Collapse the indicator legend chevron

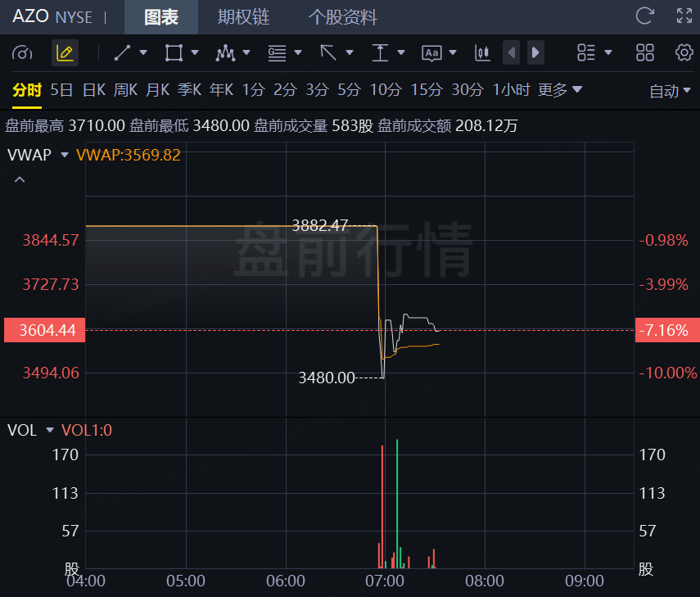point(19,180)
